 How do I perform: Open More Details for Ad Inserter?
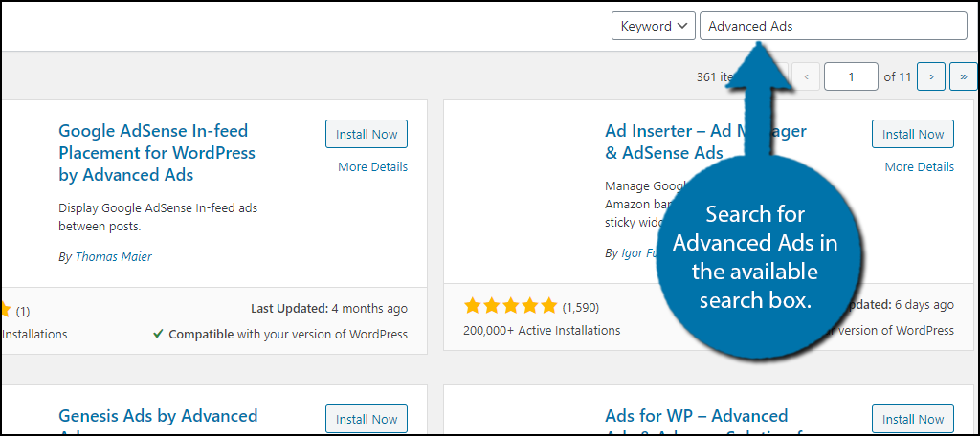click(x=920, y=166)
